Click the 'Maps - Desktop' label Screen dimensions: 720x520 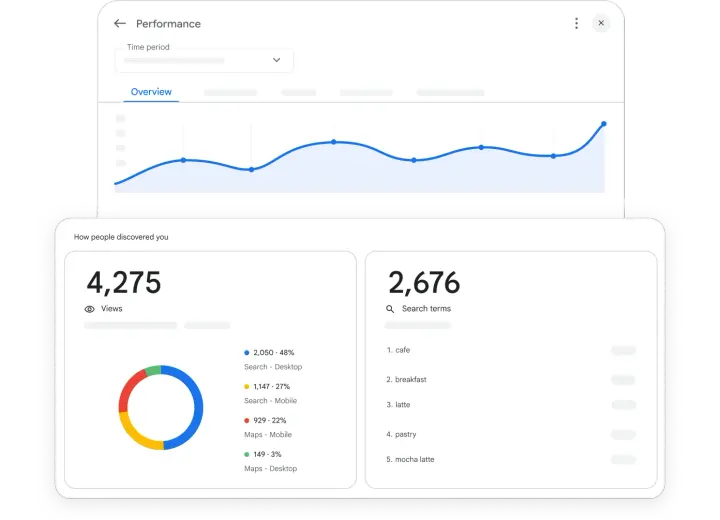click(x=270, y=469)
